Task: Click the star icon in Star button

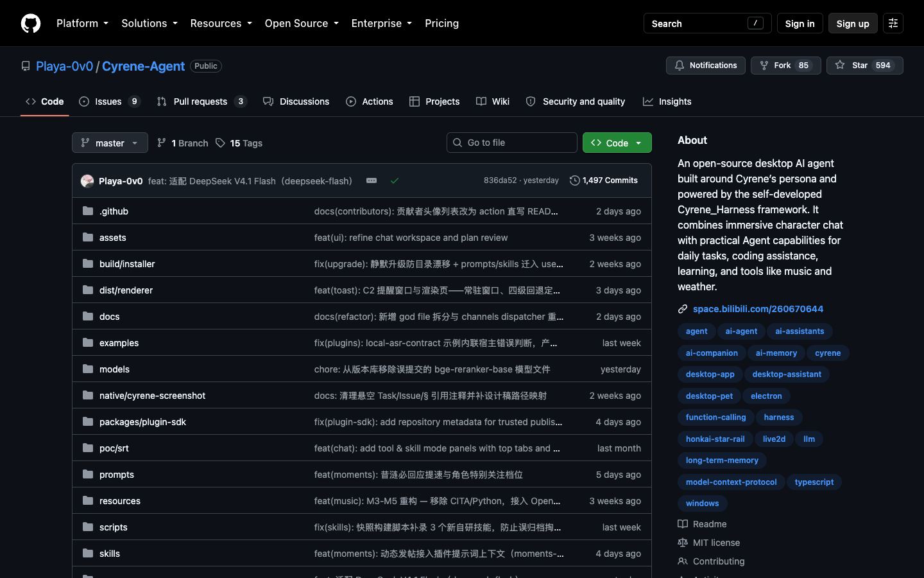Action: pyautogui.click(x=840, y=66)
